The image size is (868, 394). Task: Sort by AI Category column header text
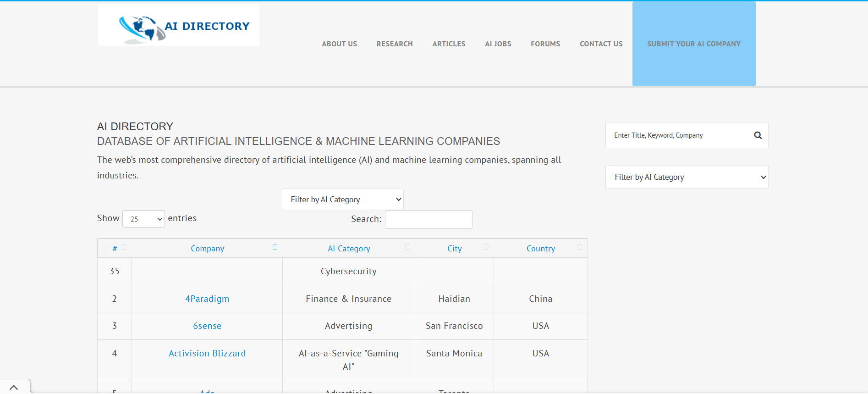(x=349, y=249)
